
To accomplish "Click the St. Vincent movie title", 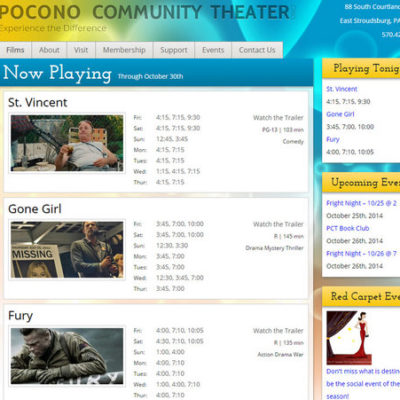I will (38, 102).
